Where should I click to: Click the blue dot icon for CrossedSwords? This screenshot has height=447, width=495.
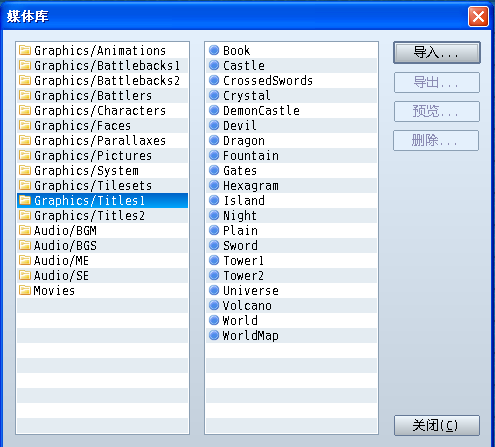pos(214,80)
